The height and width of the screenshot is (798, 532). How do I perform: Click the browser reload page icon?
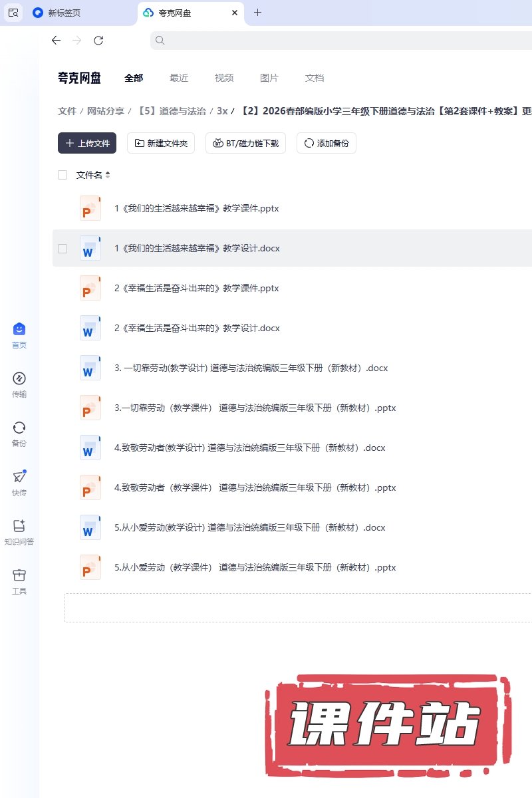pyautogui.click(x=98, y=41)
